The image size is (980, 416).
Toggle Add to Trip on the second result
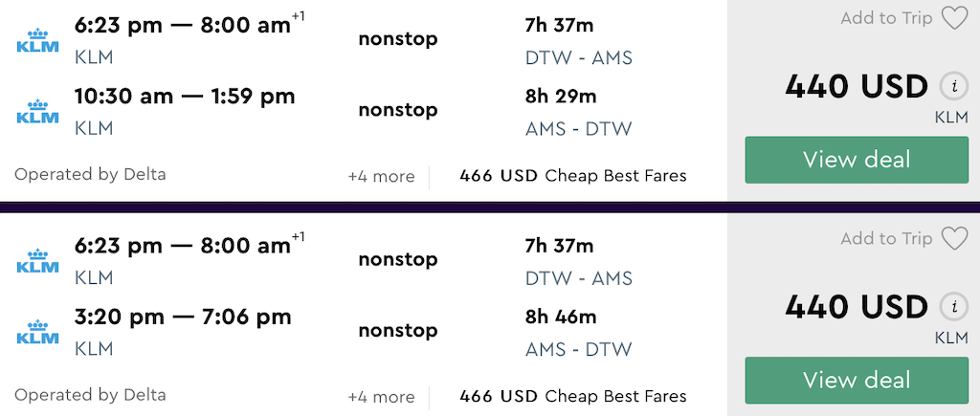pyautogui.click(x=886, y=238)
